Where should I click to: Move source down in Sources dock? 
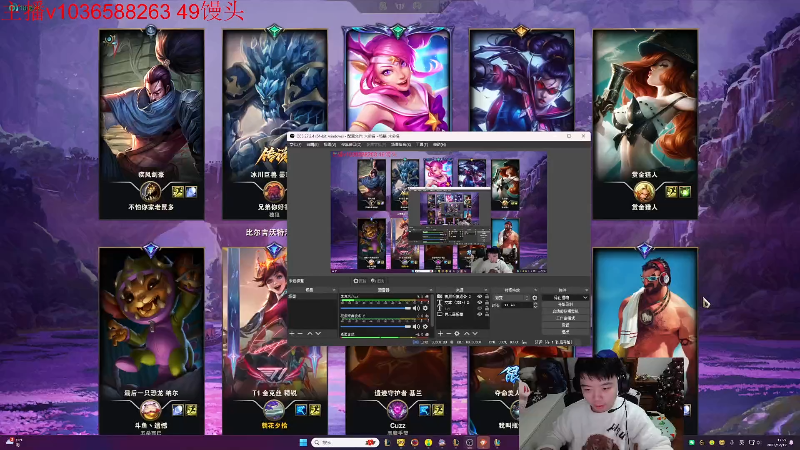475,334
